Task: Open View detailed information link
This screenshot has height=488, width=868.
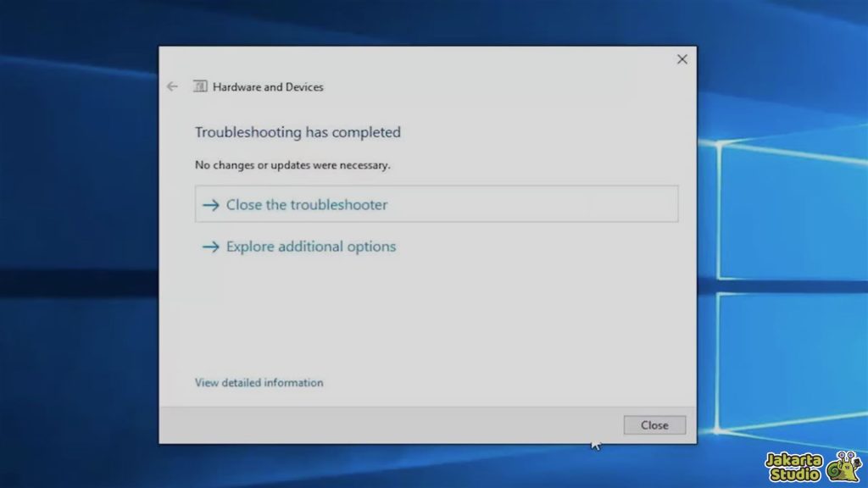Action: pyautogui.click(x=259, y=383)
